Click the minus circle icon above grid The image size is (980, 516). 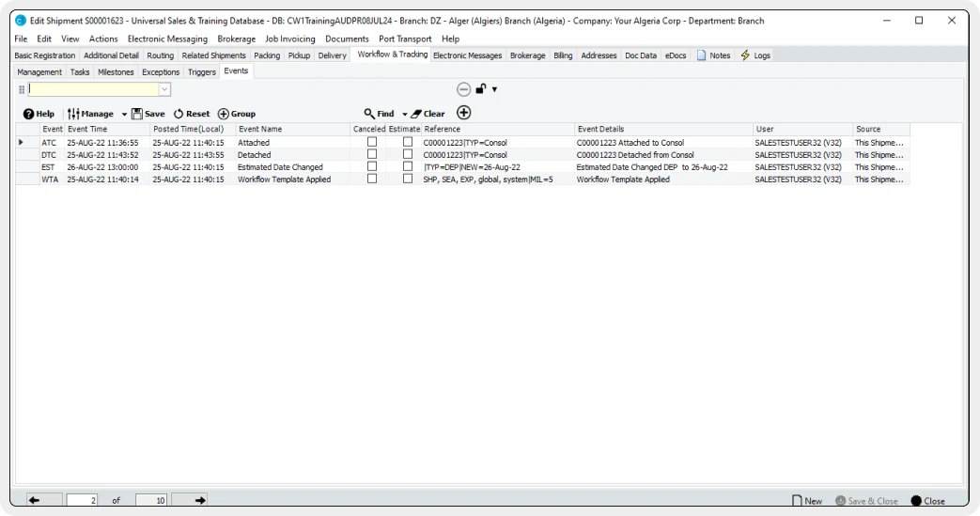pyautogui.click(x=463, y=89)
